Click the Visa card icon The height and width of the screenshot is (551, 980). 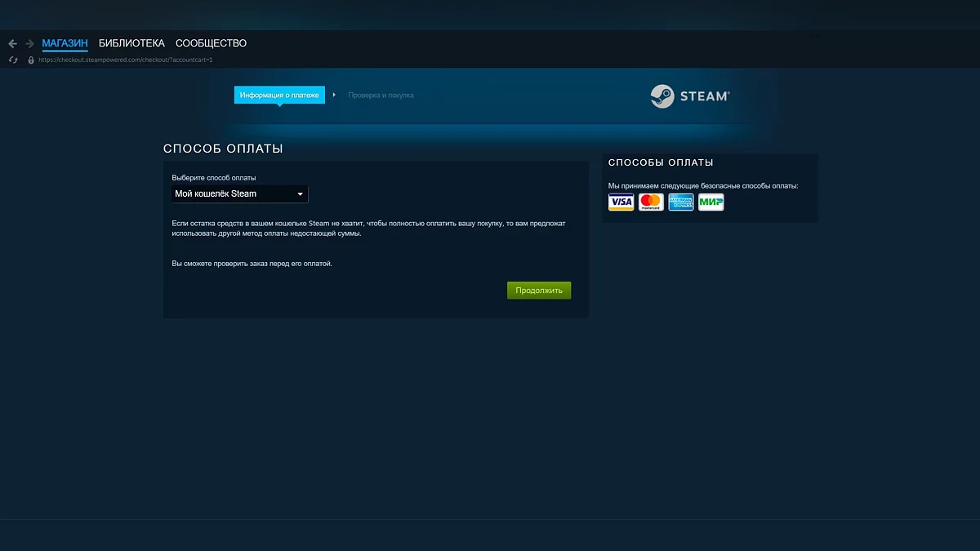click(621, 202)
